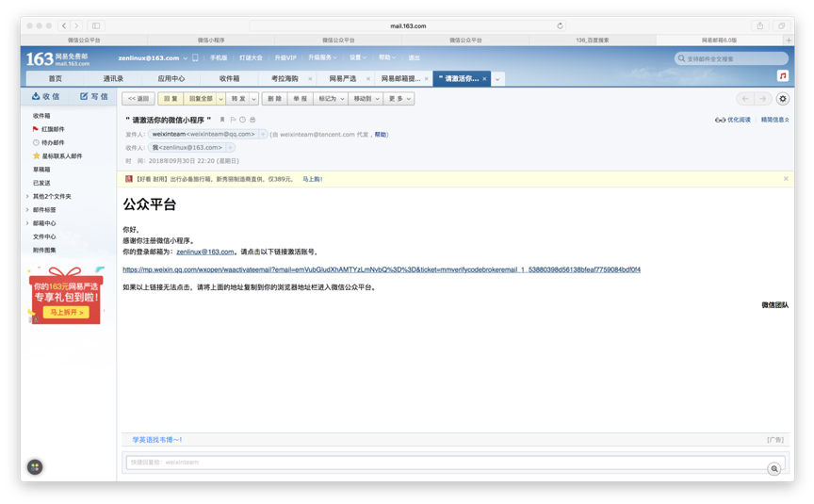Image resolution: width=814 pixels, height=504 pixels.
Task: Click the 删除 delete button
Action: pos(274,99)
